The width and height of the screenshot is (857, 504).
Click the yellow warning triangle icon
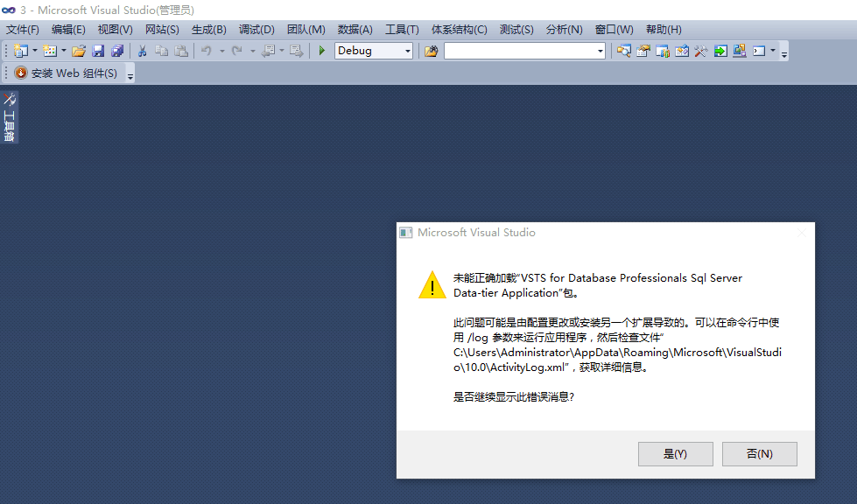(x=432, y=285)
